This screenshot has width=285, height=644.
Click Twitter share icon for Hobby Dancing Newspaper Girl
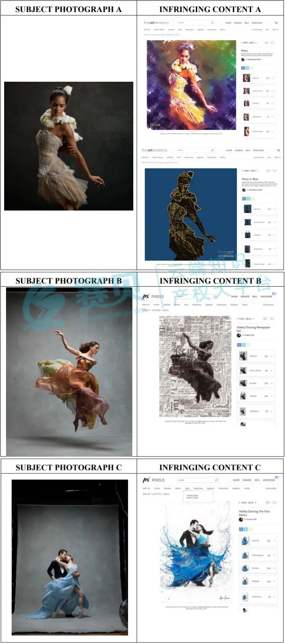244,345
